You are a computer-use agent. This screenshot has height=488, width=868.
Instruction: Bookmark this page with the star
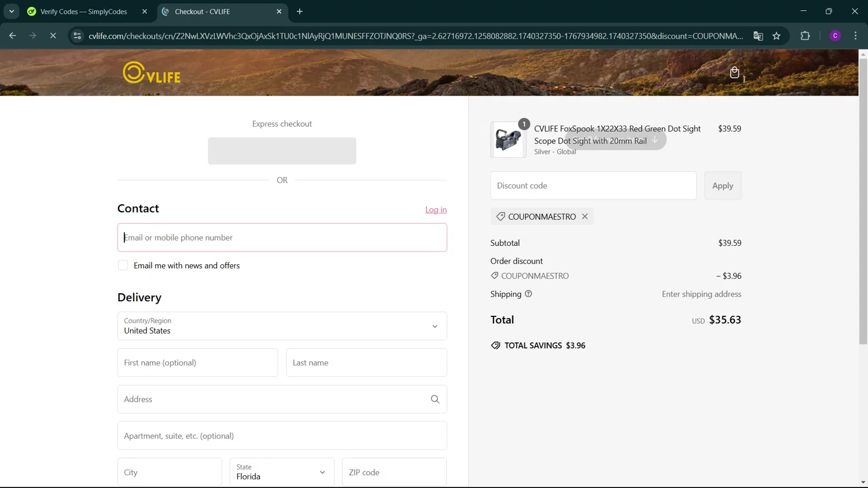(x=777, y=36)
